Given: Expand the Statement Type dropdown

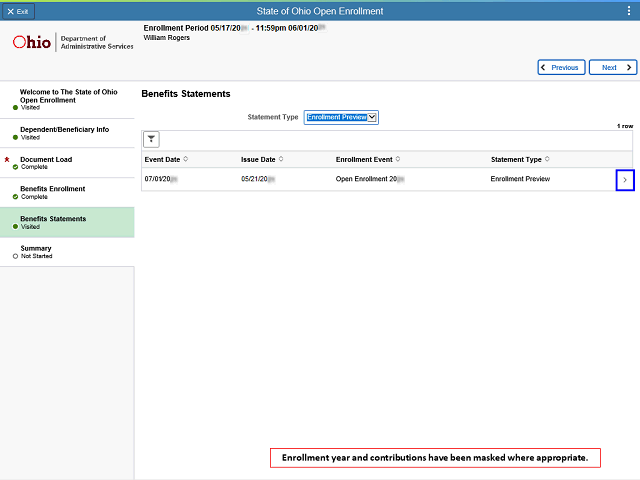Looking at the screenshot, I should (341, 117).
